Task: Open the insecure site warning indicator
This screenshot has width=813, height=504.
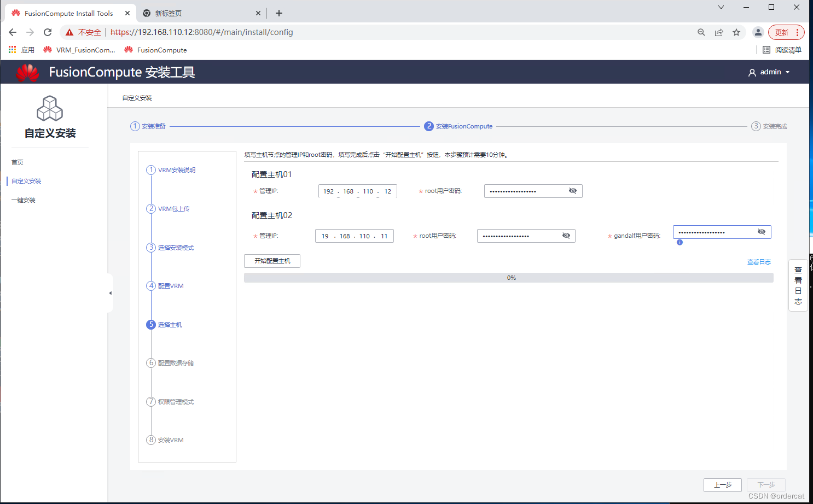Action: (84, 32)
